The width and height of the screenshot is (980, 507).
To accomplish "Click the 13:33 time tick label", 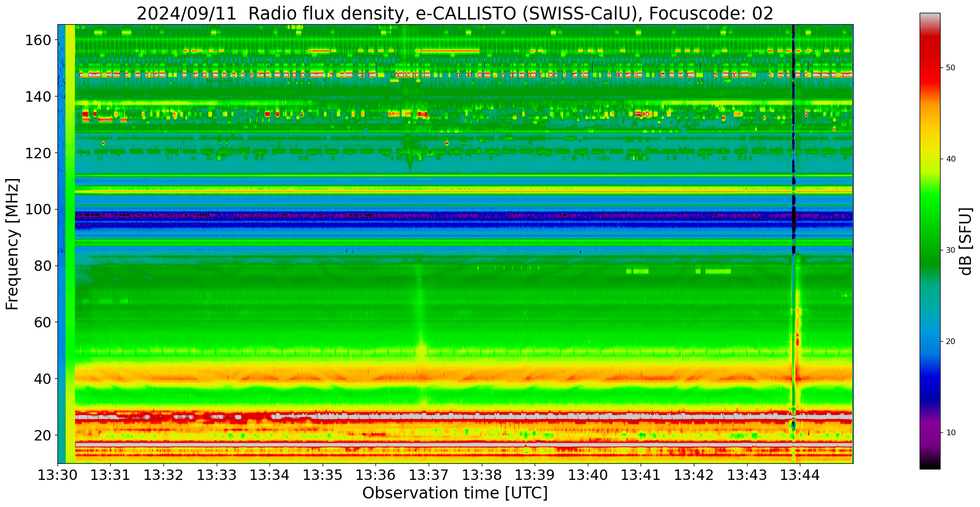I will (217, 475).
